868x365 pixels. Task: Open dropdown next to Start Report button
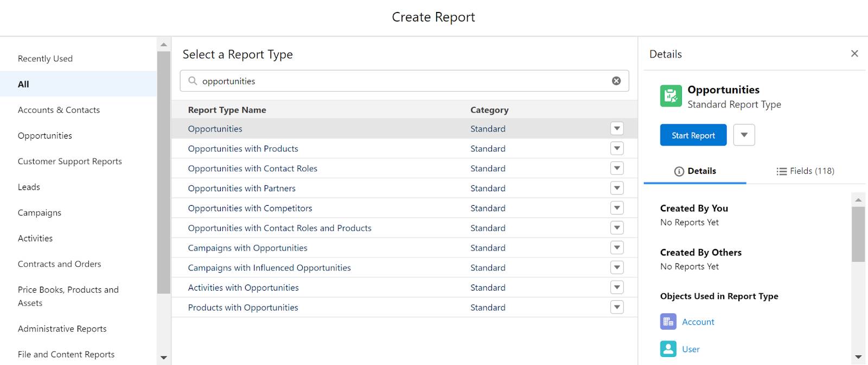coord(744,135)
